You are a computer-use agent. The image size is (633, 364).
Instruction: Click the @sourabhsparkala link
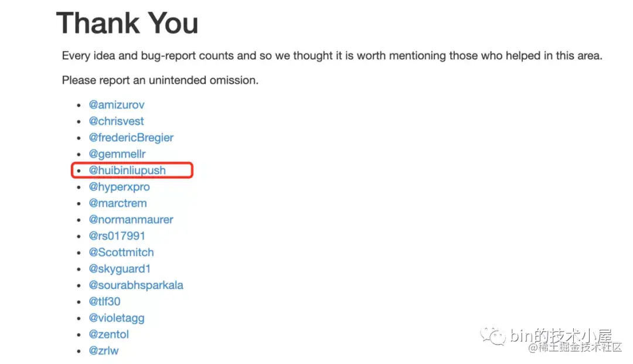pos(136,285)
